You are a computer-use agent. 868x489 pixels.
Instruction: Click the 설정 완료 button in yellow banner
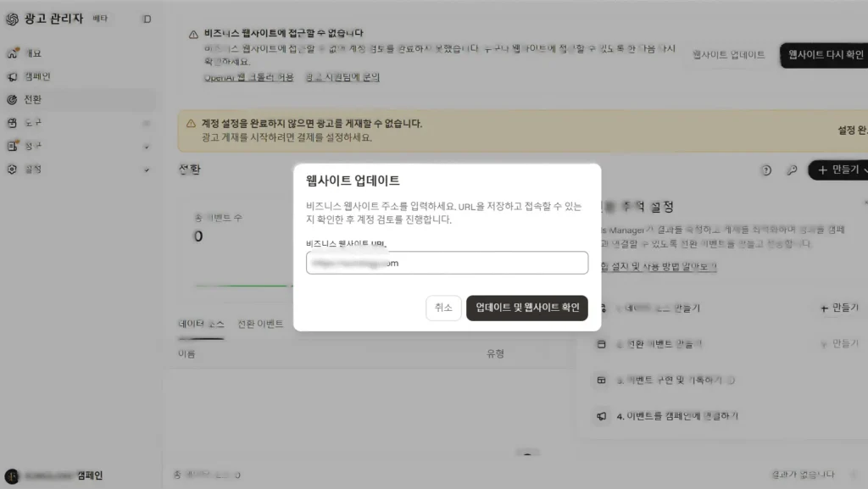853,131
